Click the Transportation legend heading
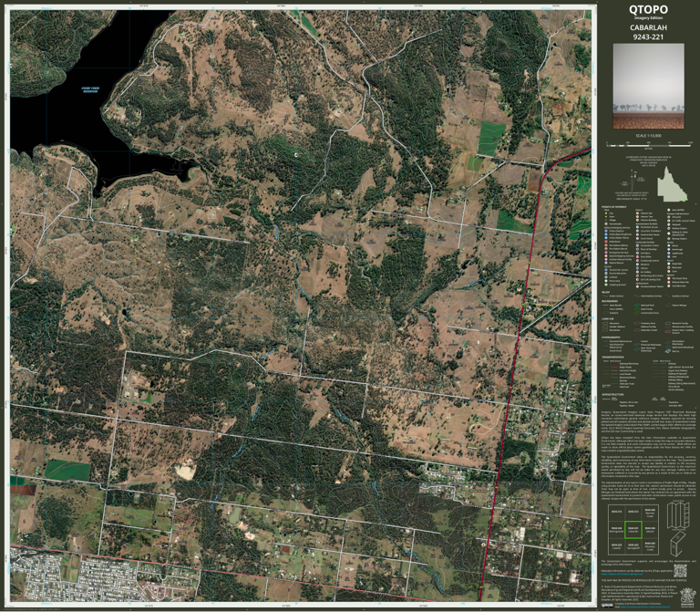Viewport: 700px width, 612px height. pyautogui.click(x=612, y=357)
